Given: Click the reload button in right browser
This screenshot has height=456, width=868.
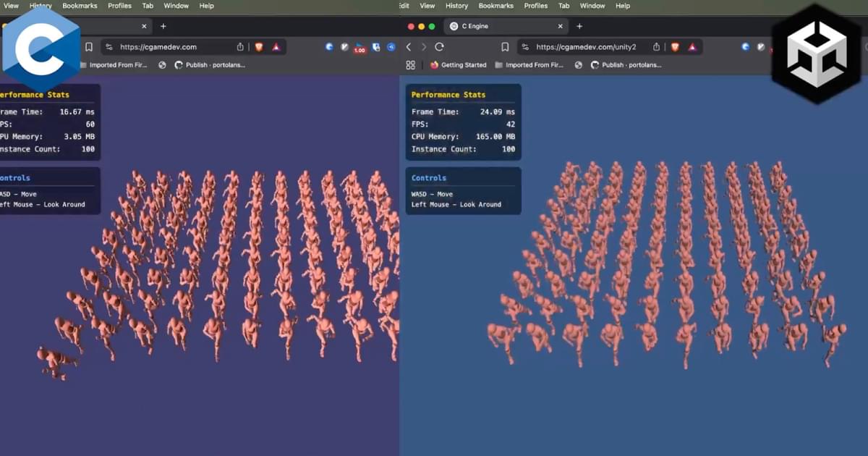Looking at the screenshot, I should point(439,47).
